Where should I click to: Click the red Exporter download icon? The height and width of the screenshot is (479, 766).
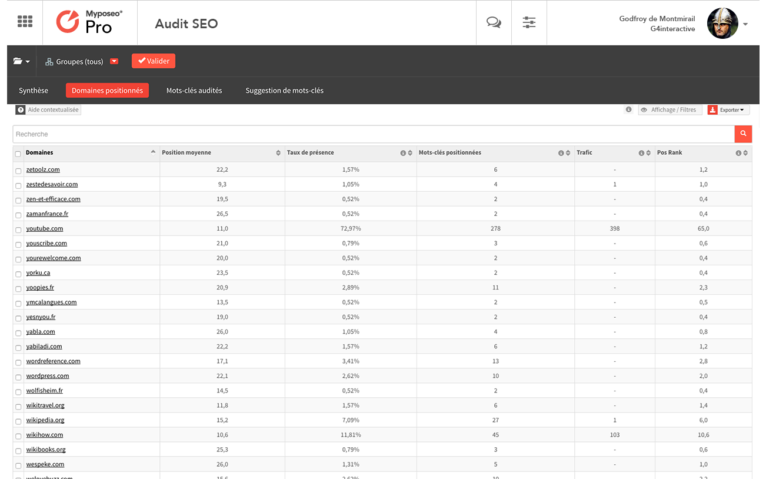712,110
